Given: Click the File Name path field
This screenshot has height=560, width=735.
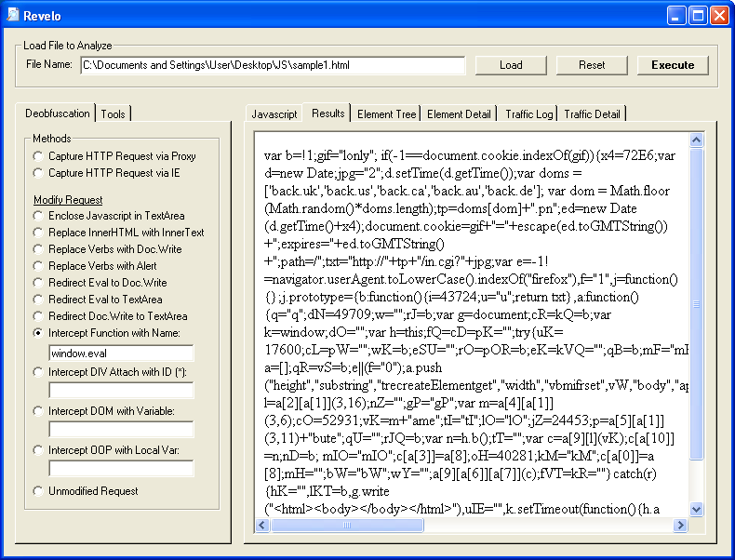Looking at the screenshot, I should click(x=272, y=65).
